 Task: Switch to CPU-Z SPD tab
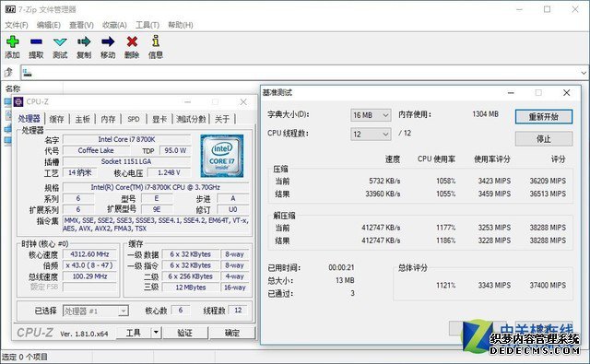(134, 119)
